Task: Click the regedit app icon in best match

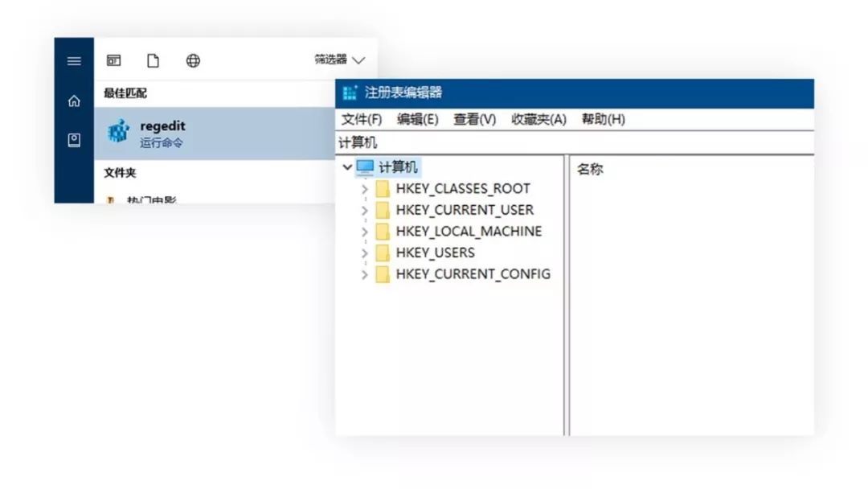Action: [117, 131]
